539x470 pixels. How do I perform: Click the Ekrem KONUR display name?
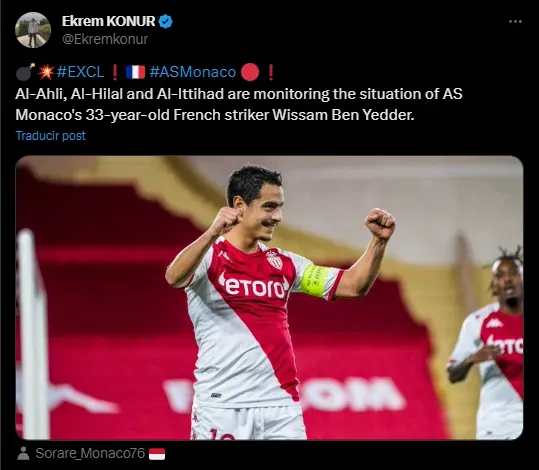click(109, 21)
